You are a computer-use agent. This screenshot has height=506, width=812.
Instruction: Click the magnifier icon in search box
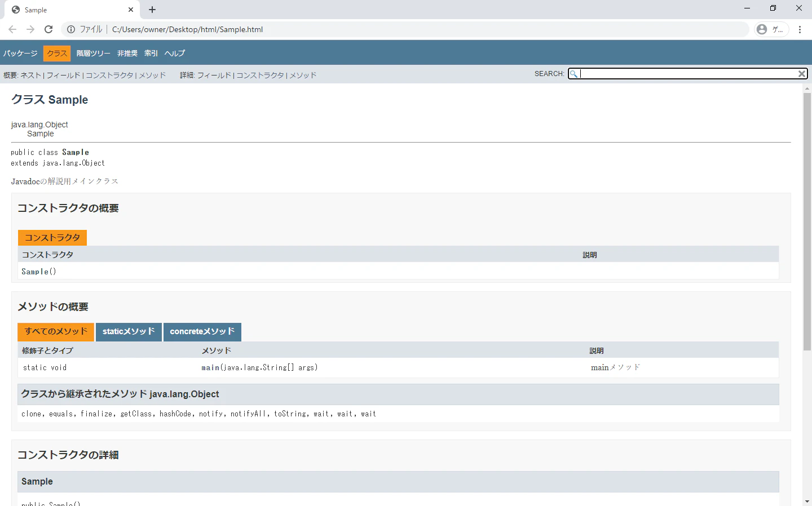(x=573, y=74)
